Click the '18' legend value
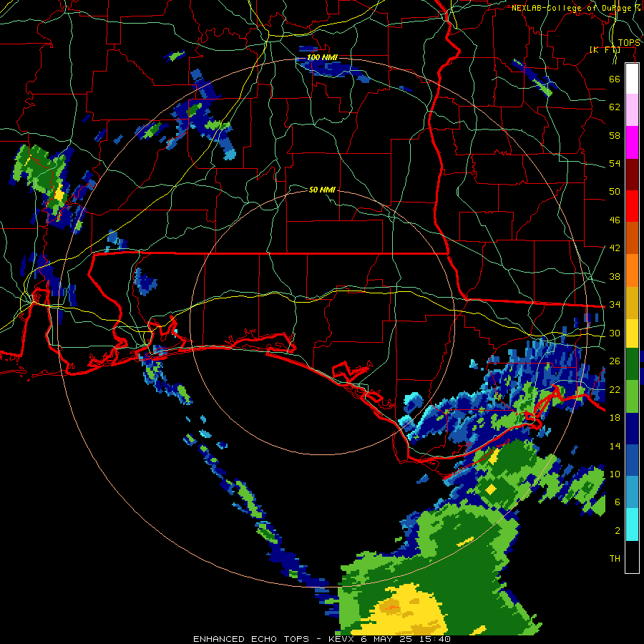 pyautogui.click(x=615, y=418)
